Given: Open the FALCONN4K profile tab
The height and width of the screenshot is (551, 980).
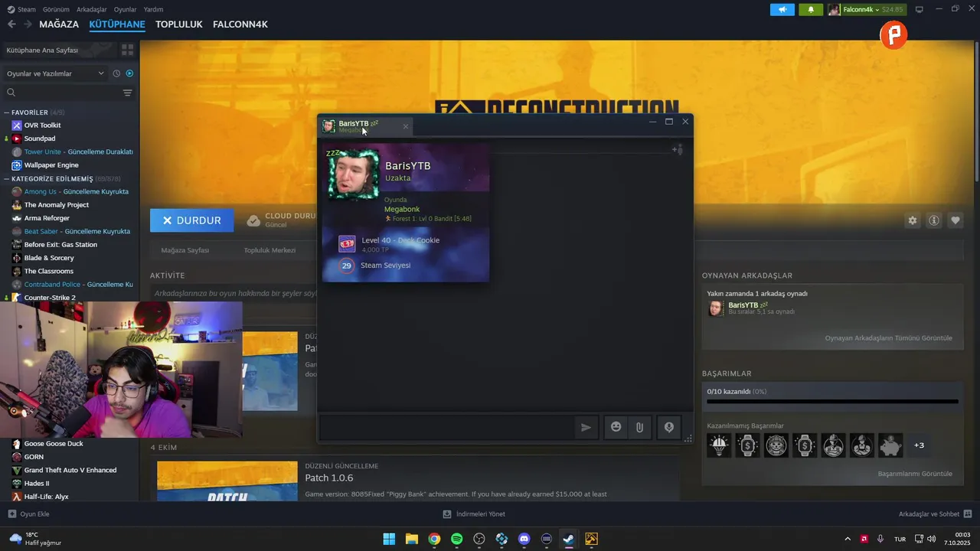Looking at the screenshot, I should [x=240, y=24].
